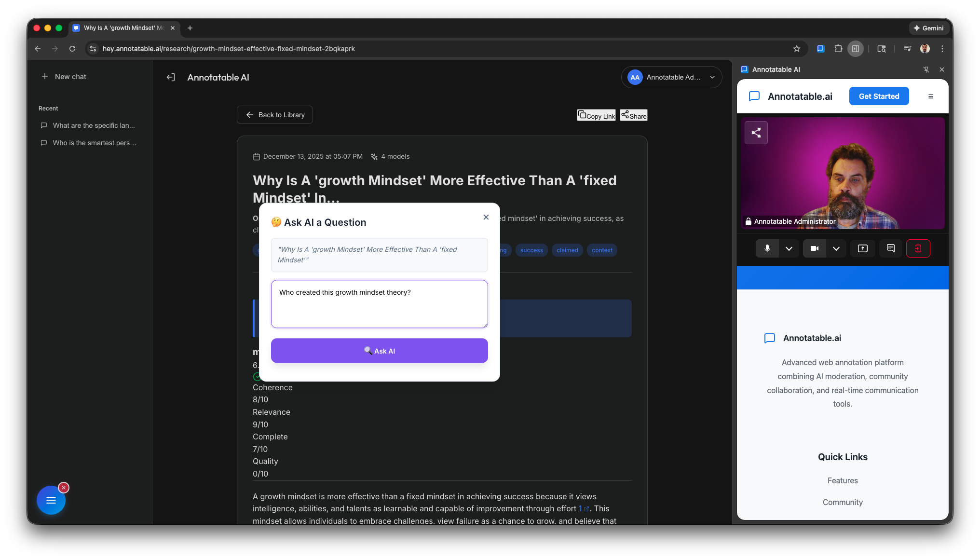Open Gemini from the browser toolbar
Screen dimensions: 980x560
(x=928, y=27)
